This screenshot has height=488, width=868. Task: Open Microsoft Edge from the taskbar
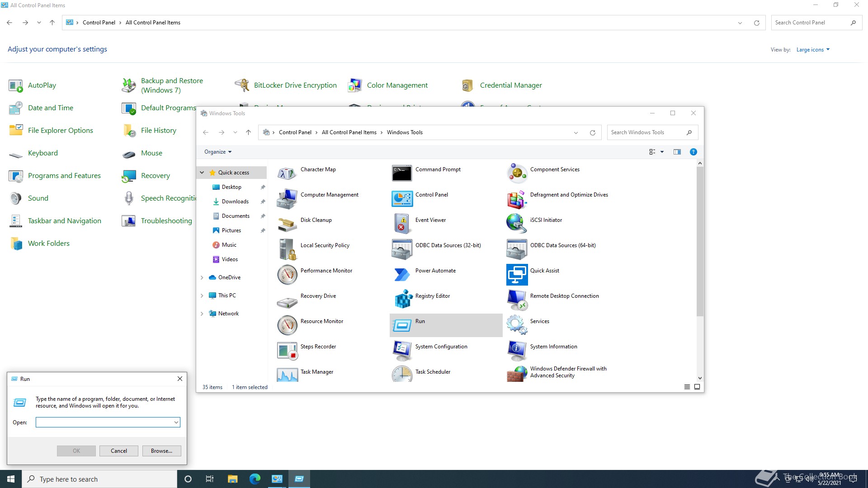tap(255, 479)
